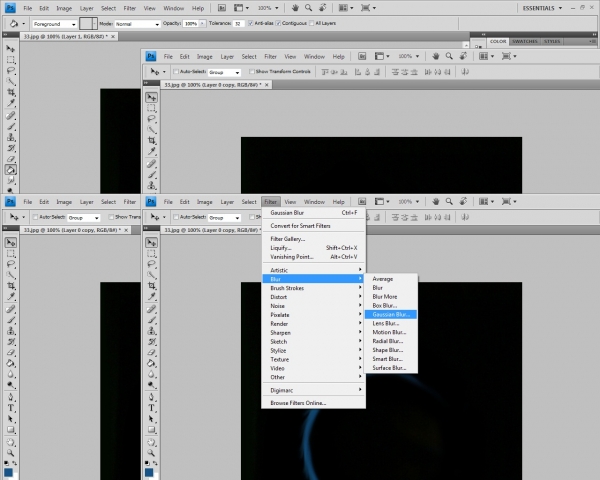Screen dimensions: 600x480
Task: Open Filter Gallery... in the Filter menu
Action: point(288,239)
